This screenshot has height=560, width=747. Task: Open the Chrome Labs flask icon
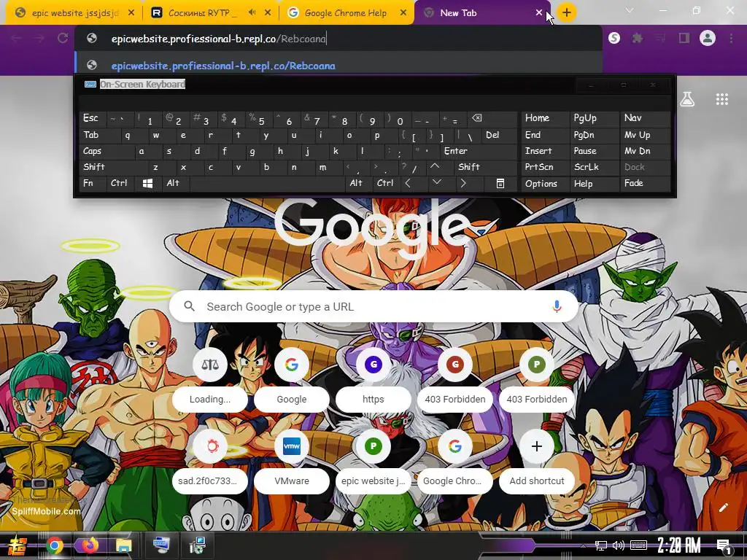pos(687,99)
